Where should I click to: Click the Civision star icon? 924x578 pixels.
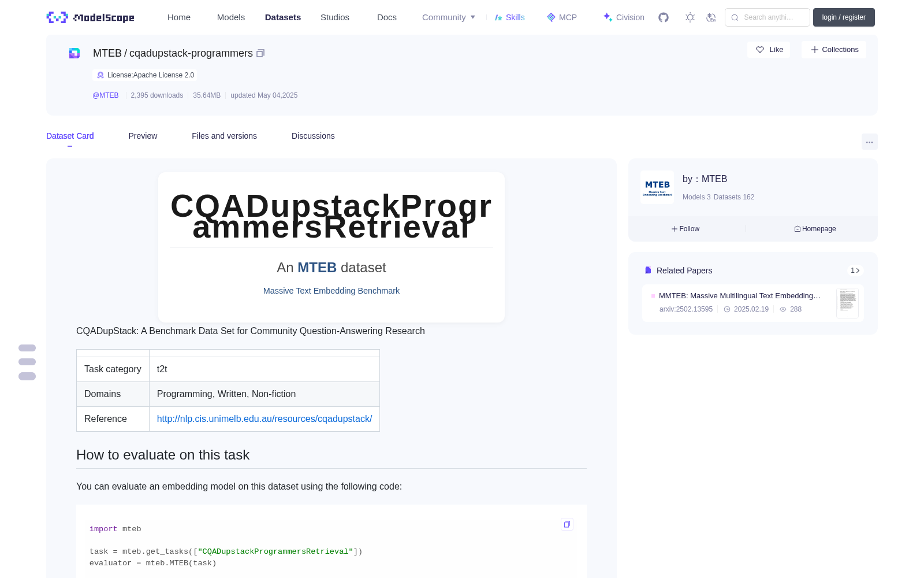(608, 17)
